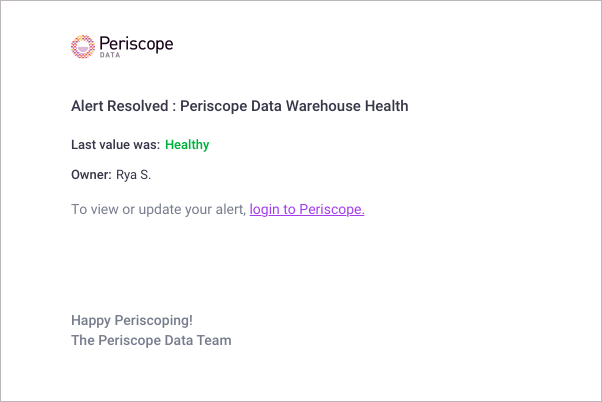
Task: Click the Alert Resolved phrase in heading
Action: (x=118, y=106)
